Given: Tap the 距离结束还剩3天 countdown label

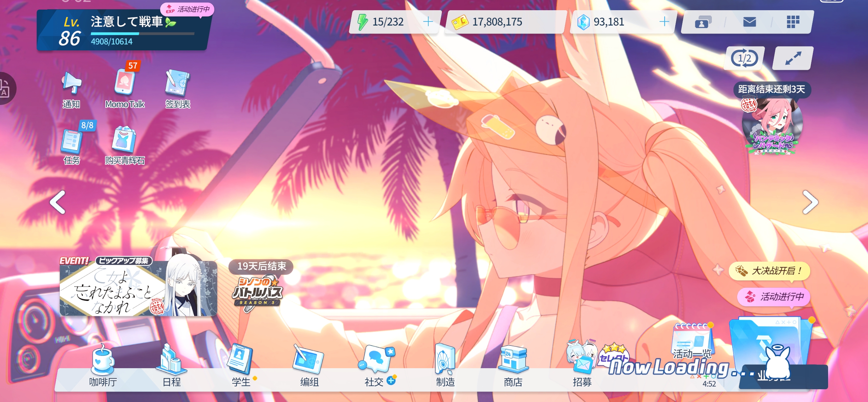Looking at the screenshot, I should tap(772, 89).
